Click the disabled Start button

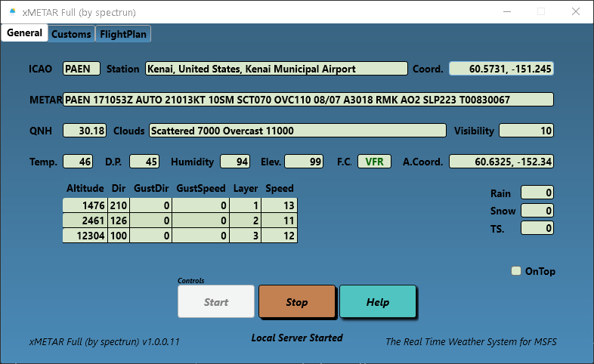pyautogui.click(x=216, y=301)
